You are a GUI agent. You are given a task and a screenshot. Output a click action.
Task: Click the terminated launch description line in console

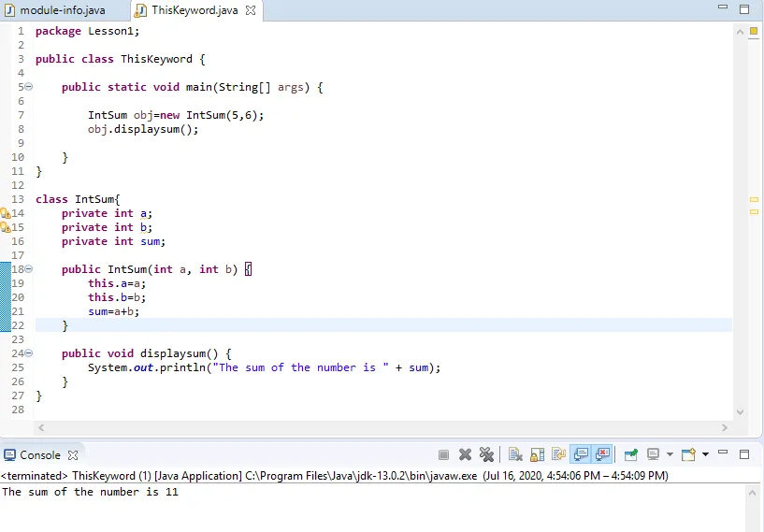334,476
